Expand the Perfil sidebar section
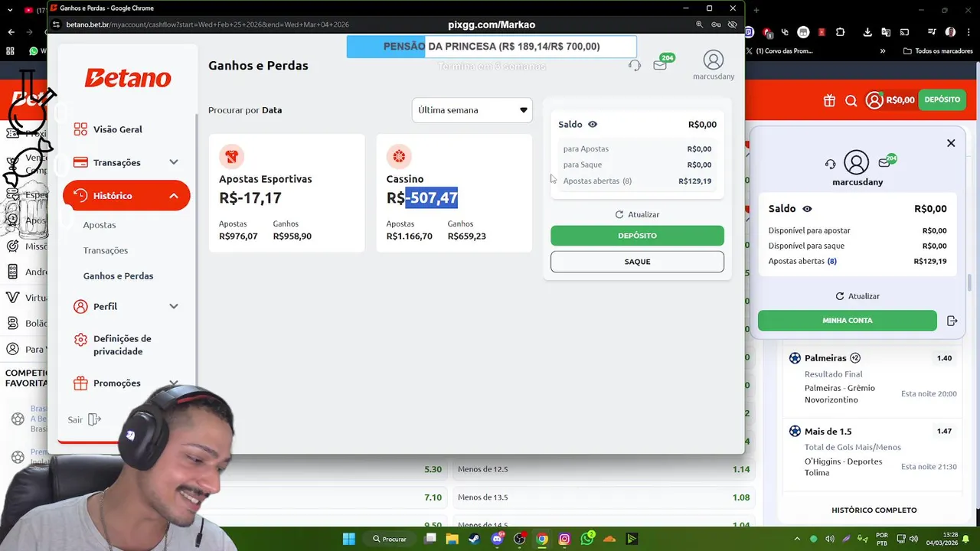Viewport: 980px width, 551px height. [174, 306]
